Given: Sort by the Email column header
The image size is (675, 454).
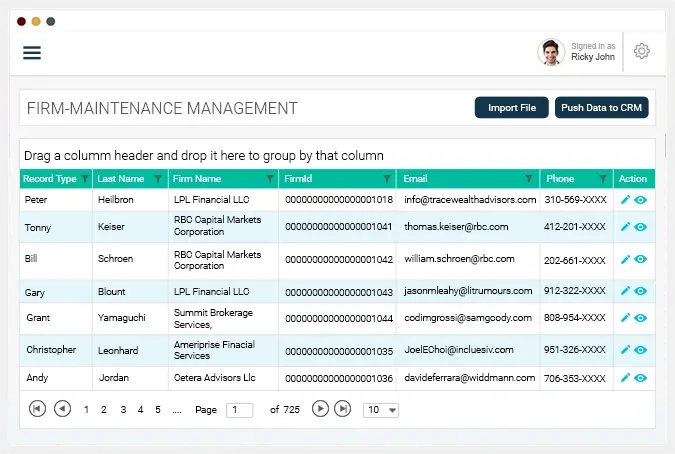Looking at the screenshot, I should (x=415, y=179).
